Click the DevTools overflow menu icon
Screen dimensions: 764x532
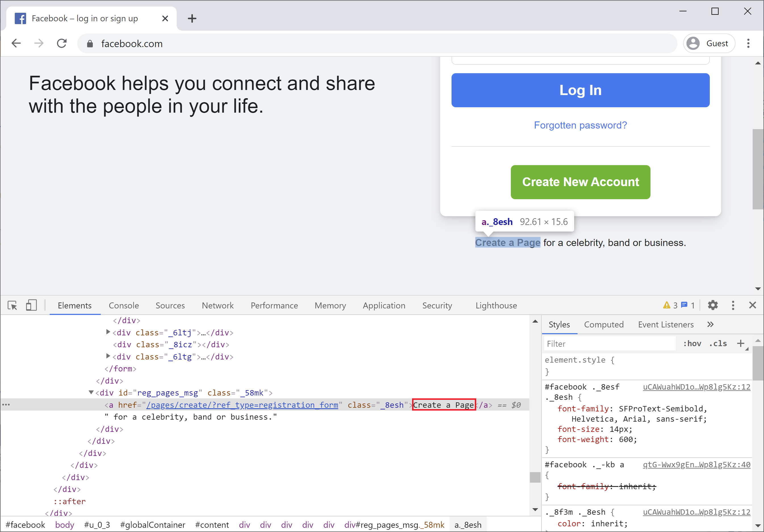tap(733, 305)
